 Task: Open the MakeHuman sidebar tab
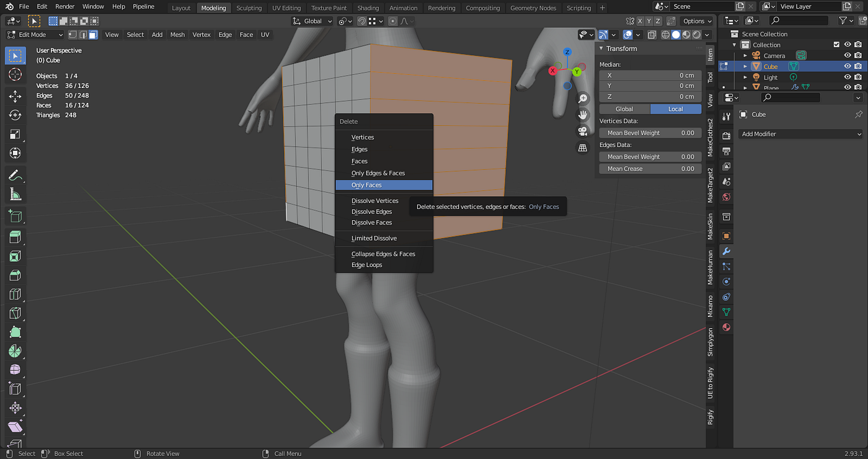(711, 267)
